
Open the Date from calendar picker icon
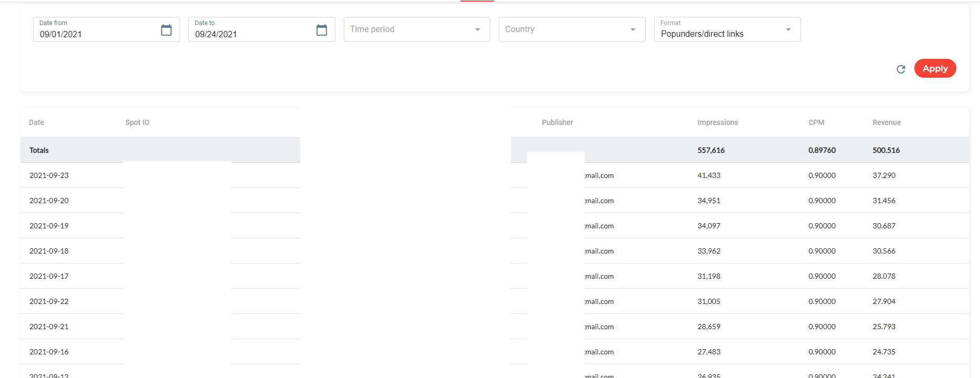click(166, 30)
